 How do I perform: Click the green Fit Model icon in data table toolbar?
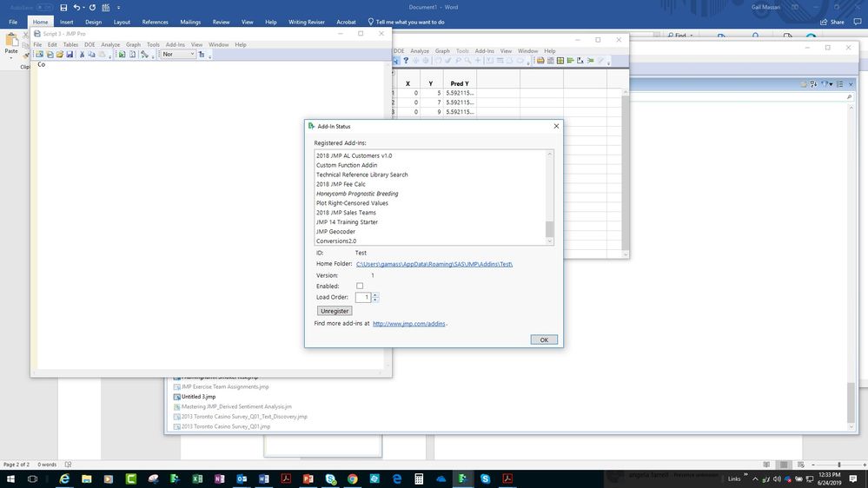pos(590,60)
